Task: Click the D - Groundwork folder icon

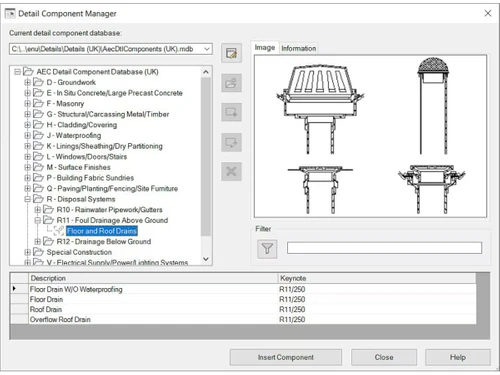Action: 39,82
